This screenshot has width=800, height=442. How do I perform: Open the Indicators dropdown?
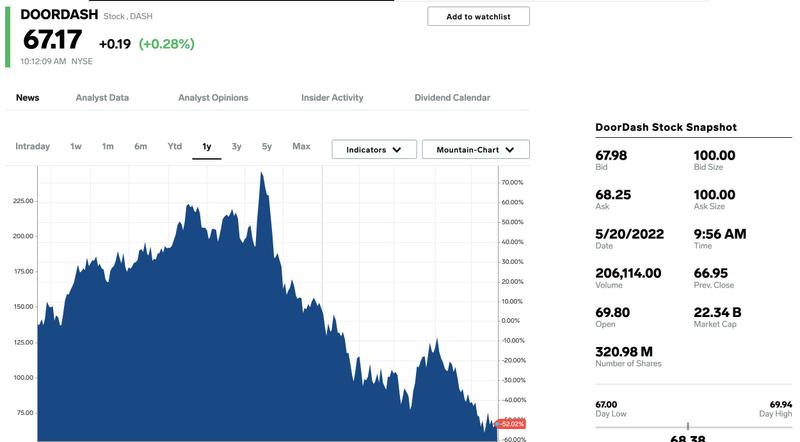pos(374,150)
